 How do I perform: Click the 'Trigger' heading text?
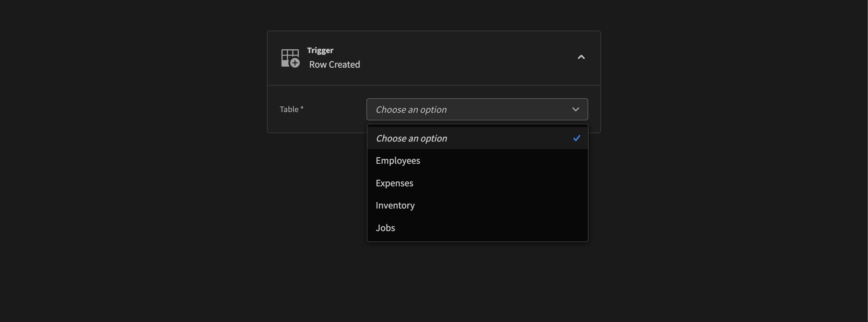coord(320,51)
